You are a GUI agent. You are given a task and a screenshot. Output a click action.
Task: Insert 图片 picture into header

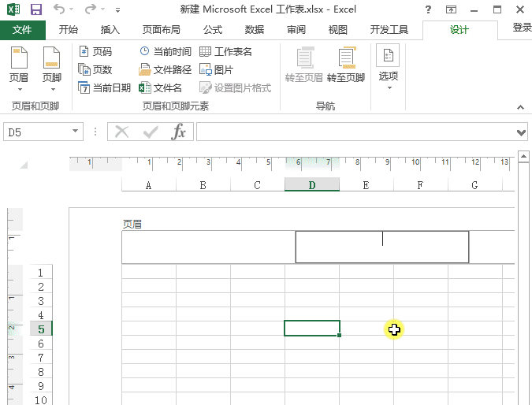pyautogui.click(x=217, y=69)
